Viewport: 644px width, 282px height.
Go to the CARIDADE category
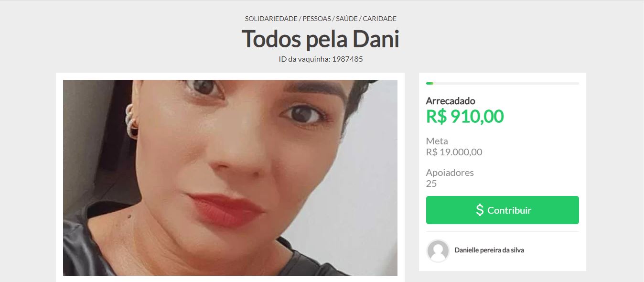(x=379, y=19)
